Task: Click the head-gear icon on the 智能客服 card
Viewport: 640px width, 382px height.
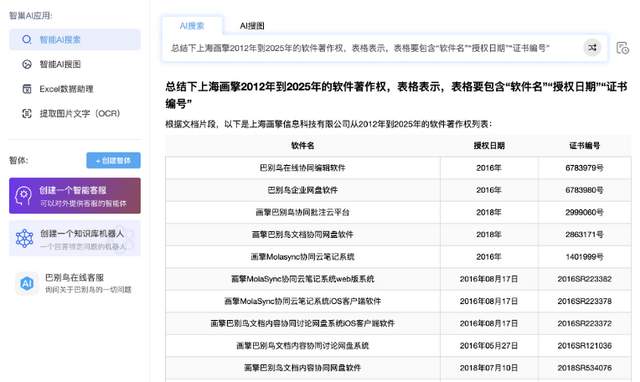Action: 24,196
